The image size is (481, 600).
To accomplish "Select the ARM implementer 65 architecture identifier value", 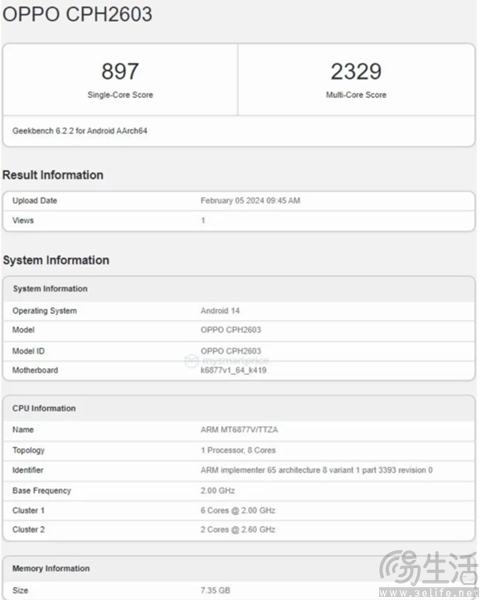I will (x=316, y=470).
